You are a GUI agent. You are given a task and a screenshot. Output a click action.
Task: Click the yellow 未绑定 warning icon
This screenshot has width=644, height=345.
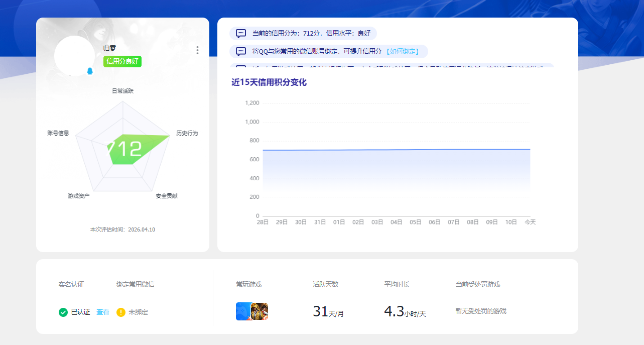[x=120, y=312]
